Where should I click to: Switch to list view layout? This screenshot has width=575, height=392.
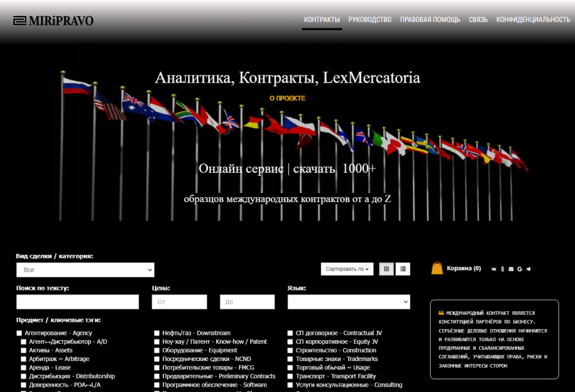(x=403, y=269)
